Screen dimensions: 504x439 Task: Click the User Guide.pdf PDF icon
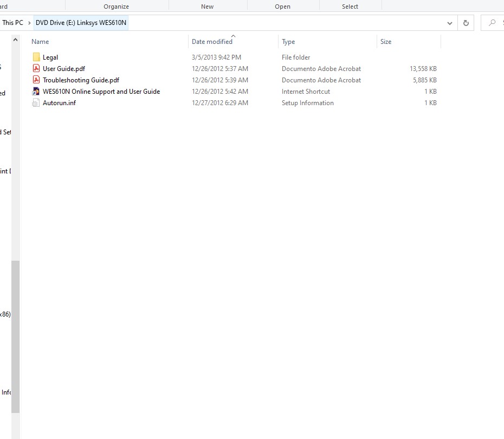36,69
